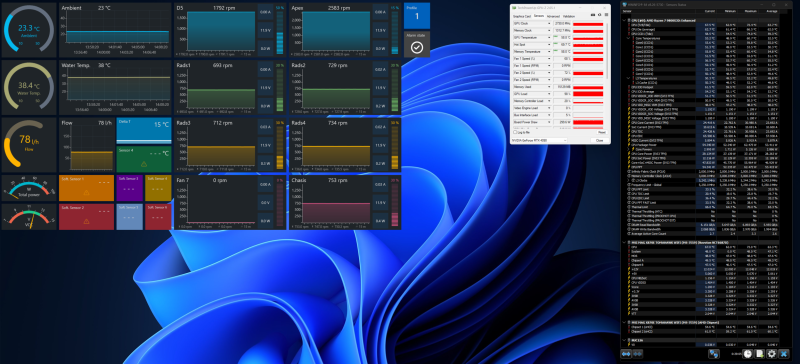This screenshot has width=800, height=364.
Task: Click the Flow rate circular gauge
Action: click(29, 145)
